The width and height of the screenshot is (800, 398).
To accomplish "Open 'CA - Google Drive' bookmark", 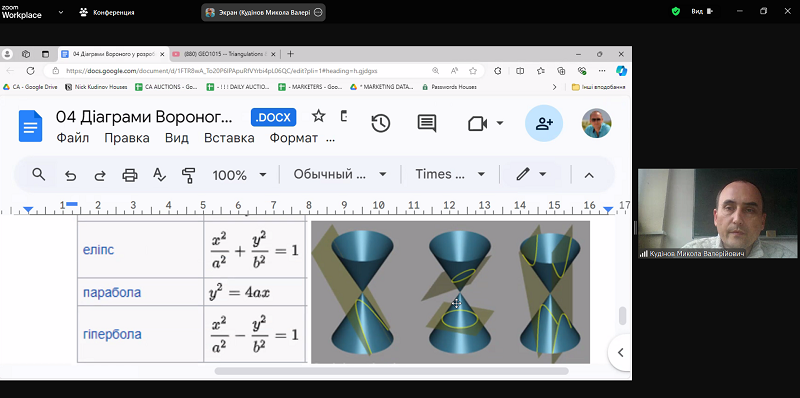I will tap(30, 87).
